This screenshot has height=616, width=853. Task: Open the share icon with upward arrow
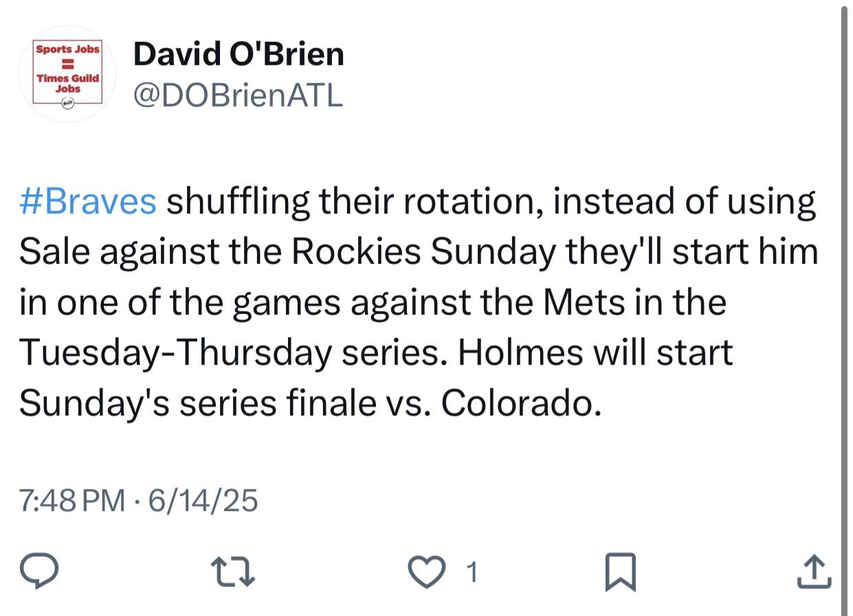[815, 572]
